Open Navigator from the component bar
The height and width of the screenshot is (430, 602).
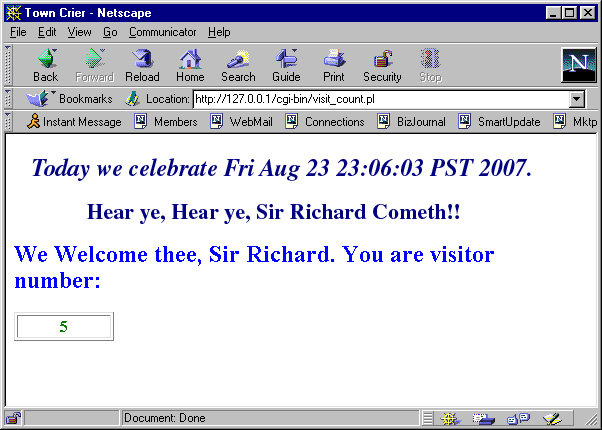pos(450,418)
